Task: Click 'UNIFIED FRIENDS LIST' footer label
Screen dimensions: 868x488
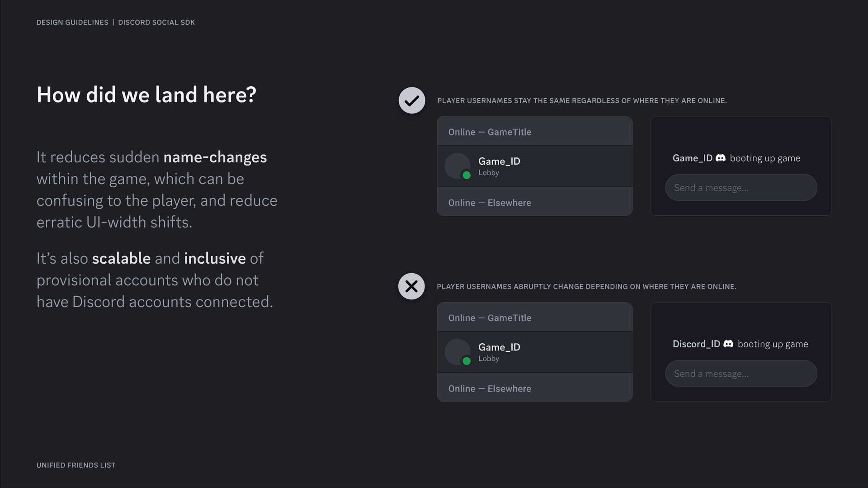Action: tap(76, 465)
